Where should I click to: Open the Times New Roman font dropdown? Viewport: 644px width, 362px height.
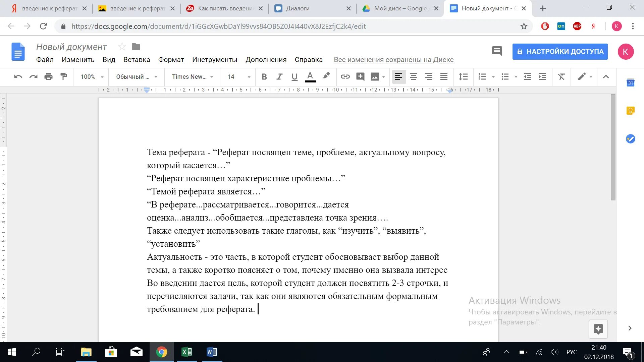[x=193, y=77]
